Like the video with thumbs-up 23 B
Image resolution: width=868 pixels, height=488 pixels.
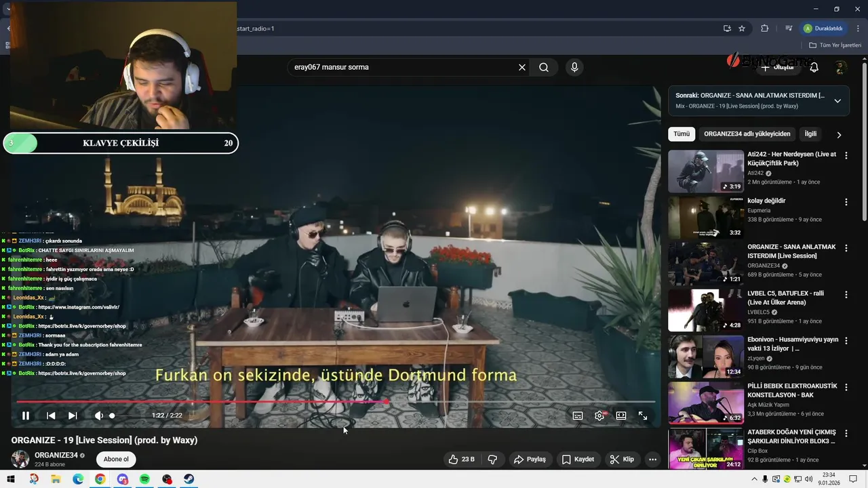461,460
